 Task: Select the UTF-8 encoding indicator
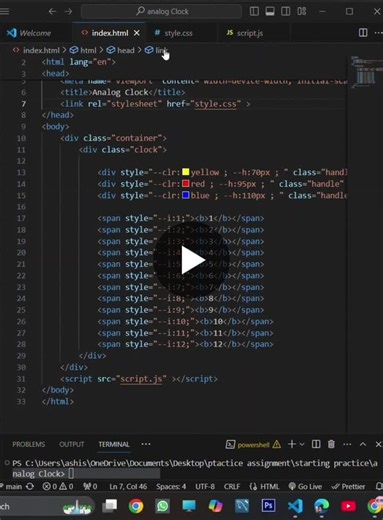tap(205, 486)
